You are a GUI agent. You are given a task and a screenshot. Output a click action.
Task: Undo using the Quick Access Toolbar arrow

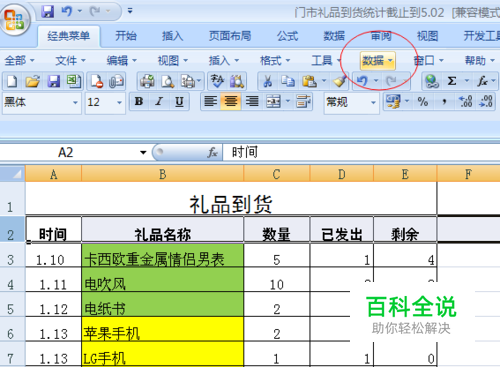pyautogui.click(x=66, y=12)
